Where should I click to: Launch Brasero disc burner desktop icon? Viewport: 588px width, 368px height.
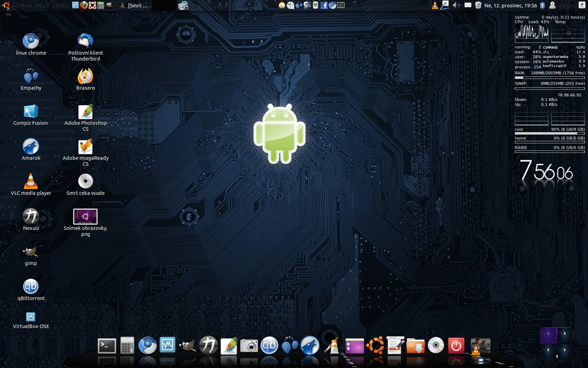click(x=85, y=79)
